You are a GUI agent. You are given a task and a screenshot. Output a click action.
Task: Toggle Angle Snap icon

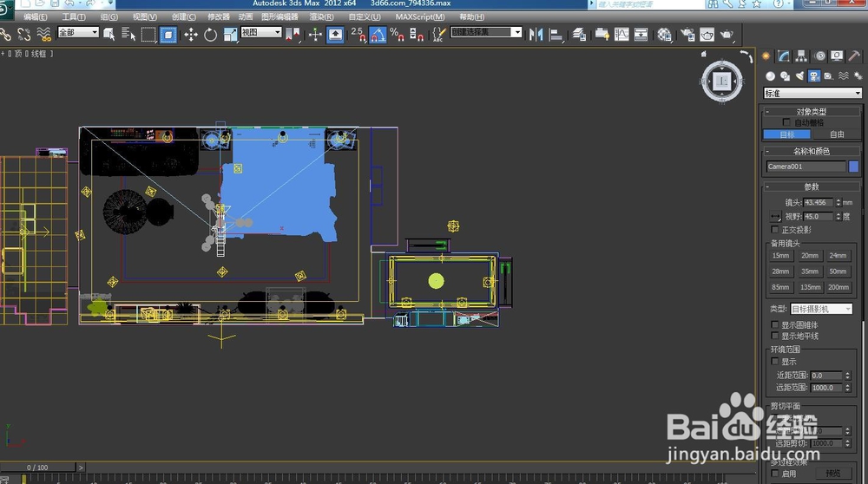pyautogui.click(x=378, y=35)
